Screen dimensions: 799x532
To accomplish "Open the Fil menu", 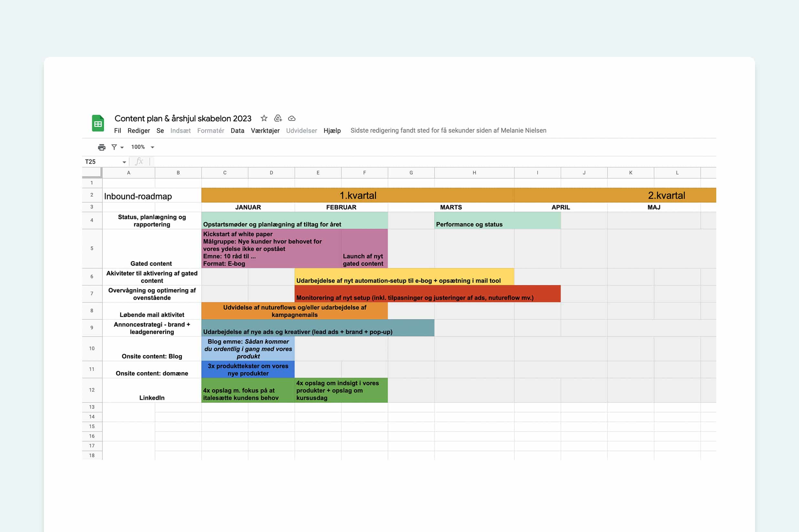I will 117,131.
